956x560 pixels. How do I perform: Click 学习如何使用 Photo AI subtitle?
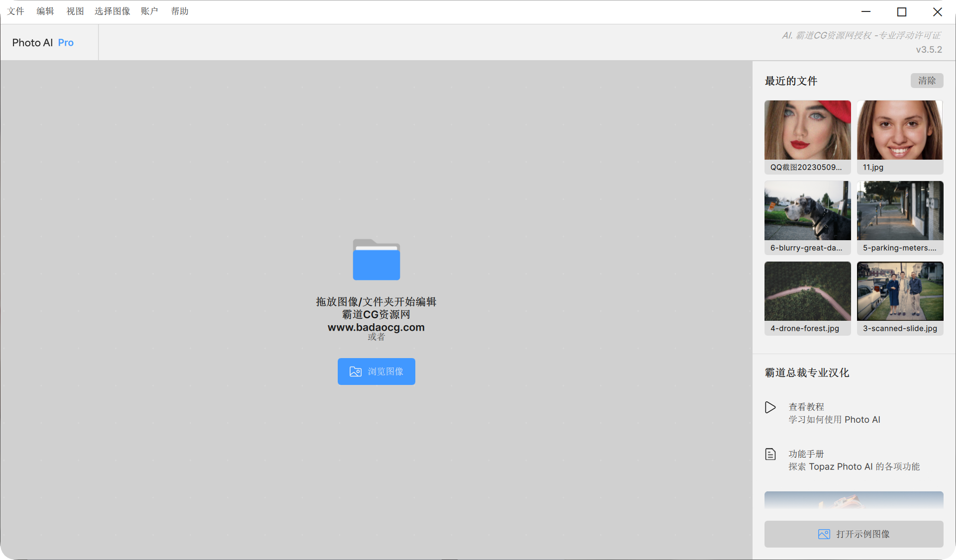point(834,420)
